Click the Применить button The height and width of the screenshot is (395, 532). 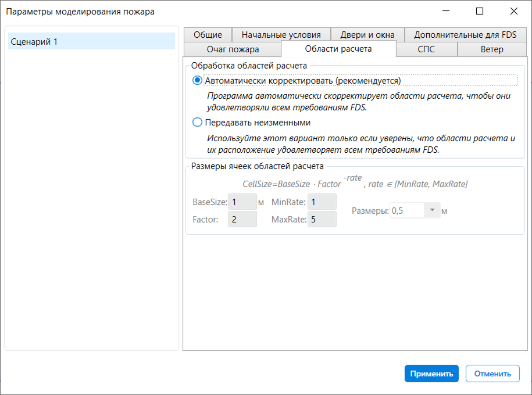(x=431, y=374)
